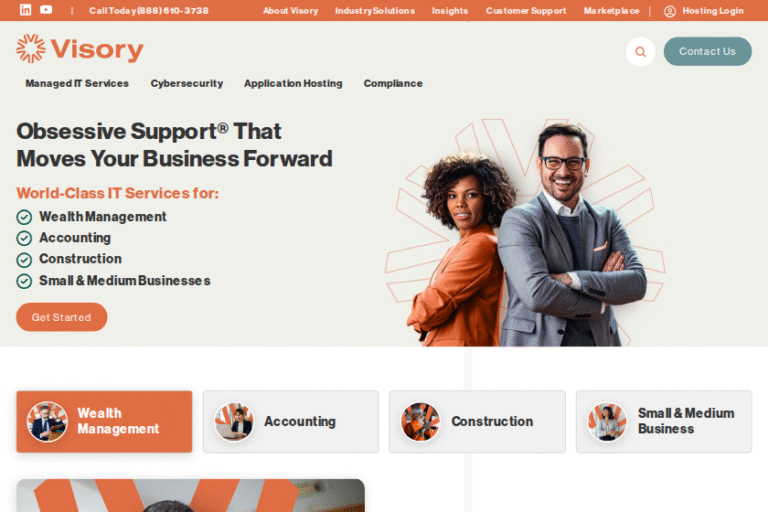The image size is (768, 512).
Task: Click the Hosting Login user icon
Action: 670,11
